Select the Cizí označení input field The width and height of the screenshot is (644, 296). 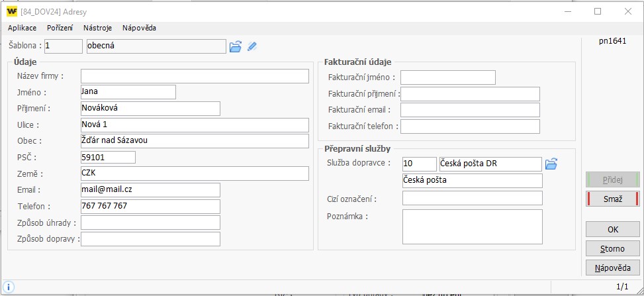(473, 198)
